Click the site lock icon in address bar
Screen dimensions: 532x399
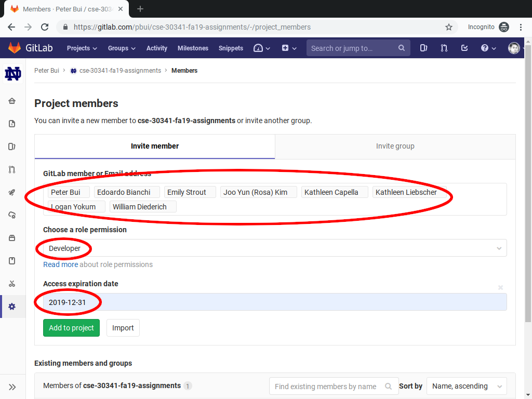pyautogui.click(x=65, y=27)
